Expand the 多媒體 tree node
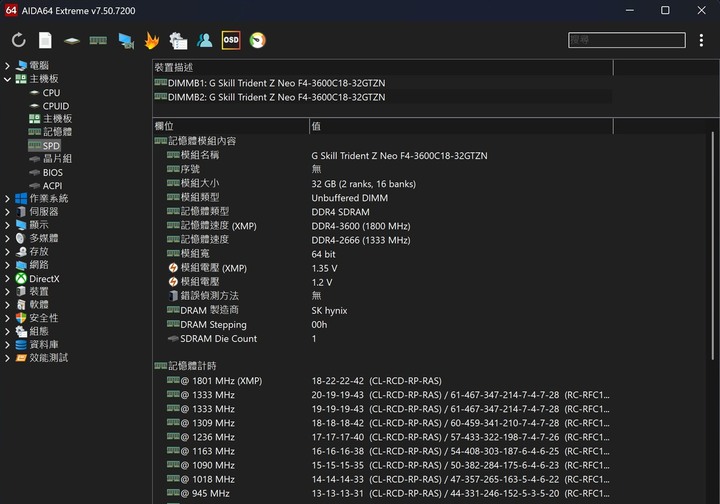The image size is (720, 504). (7, 238)
